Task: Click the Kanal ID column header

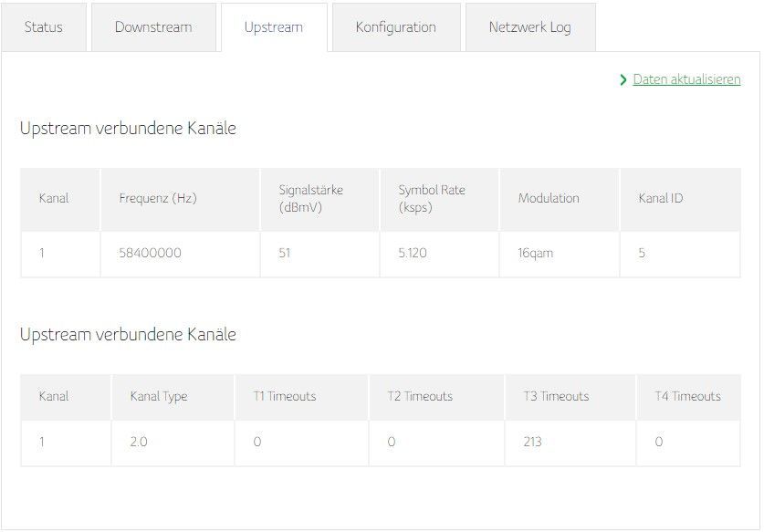Action: [661, 199]
